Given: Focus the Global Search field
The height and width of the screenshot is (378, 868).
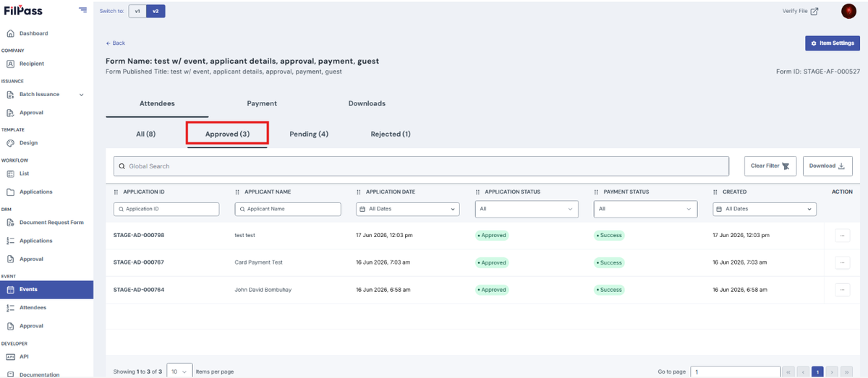Looking at the screenshot, I should [421, 166].
